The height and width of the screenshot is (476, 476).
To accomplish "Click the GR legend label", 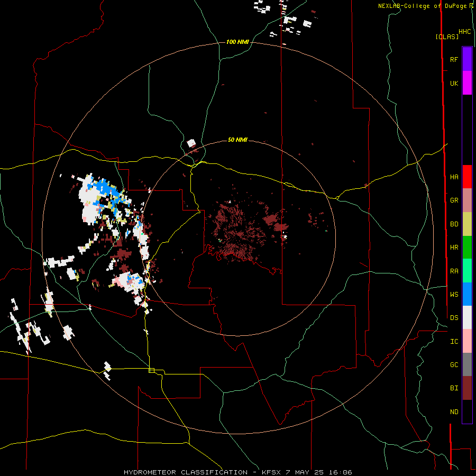I will (x=454, y=200).
